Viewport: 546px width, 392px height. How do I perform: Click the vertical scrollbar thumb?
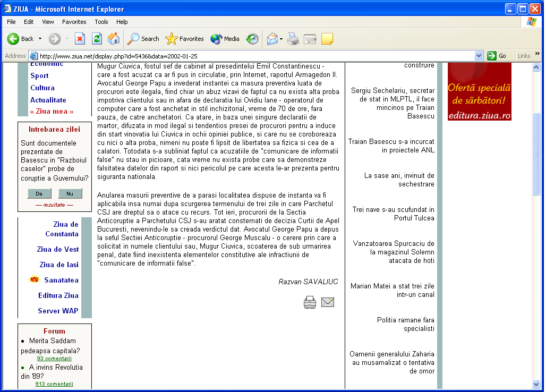click(x=536, y=154)
